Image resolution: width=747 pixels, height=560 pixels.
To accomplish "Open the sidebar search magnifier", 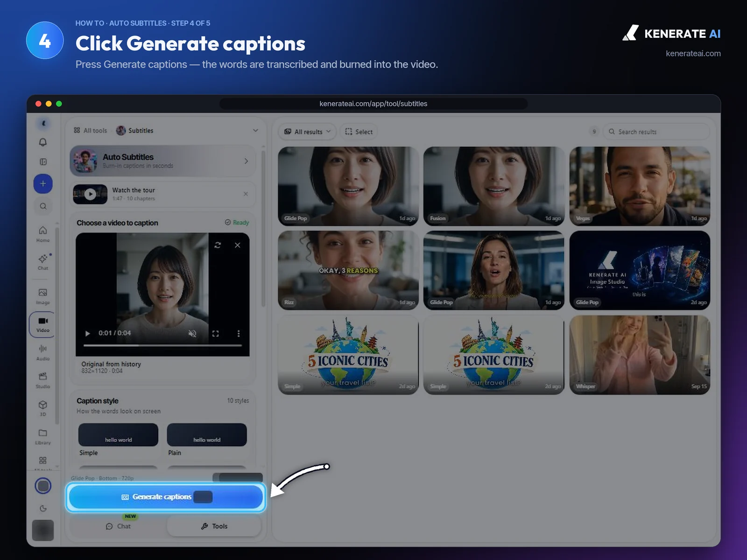I will pos(43,206).
